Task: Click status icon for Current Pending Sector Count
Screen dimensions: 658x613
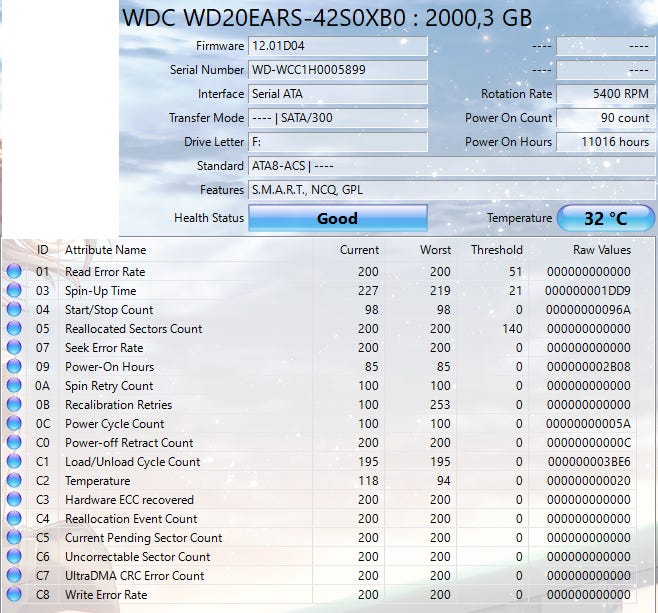Action: tap(14, 537)
